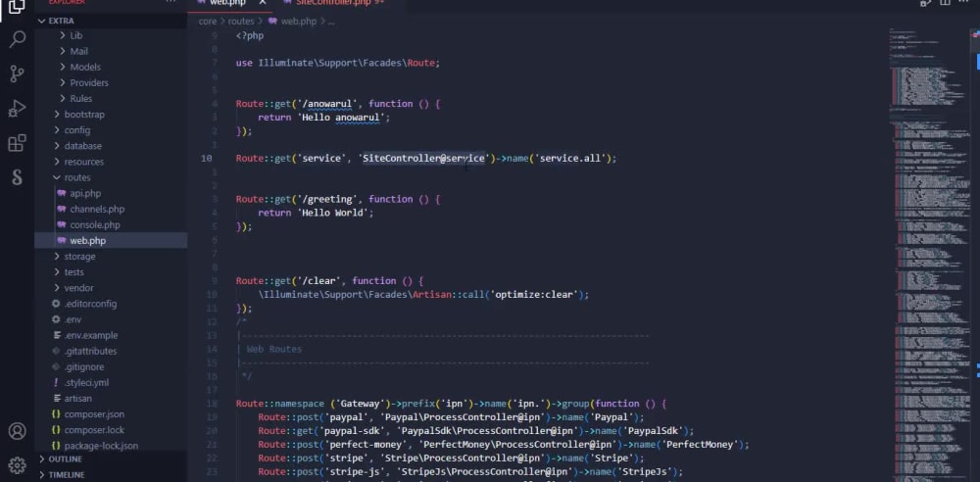This screenshot has width=980, height=482.
Task: Click the braces icon beside package-lock.json
Action: click(56, 446)
